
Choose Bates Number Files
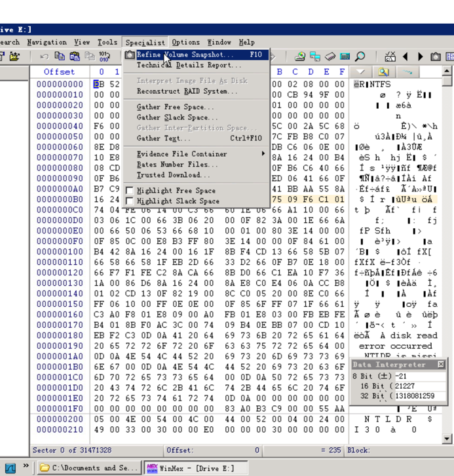point(196,165)
